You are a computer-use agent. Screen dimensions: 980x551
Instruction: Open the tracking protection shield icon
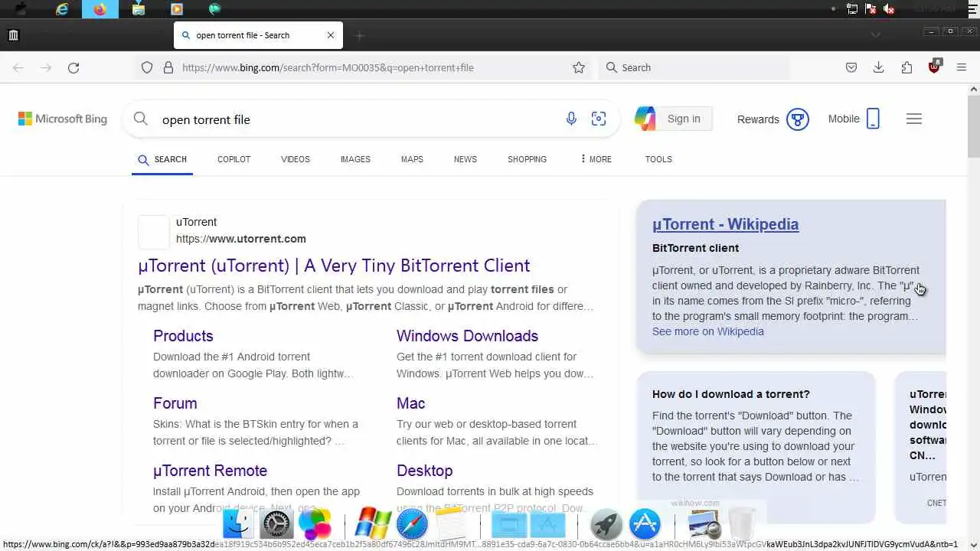(147, 67)
